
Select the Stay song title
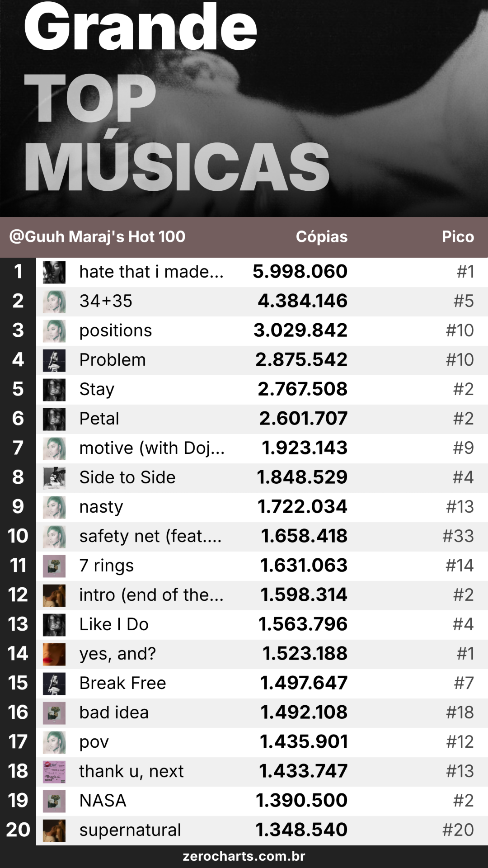point(97,389)
